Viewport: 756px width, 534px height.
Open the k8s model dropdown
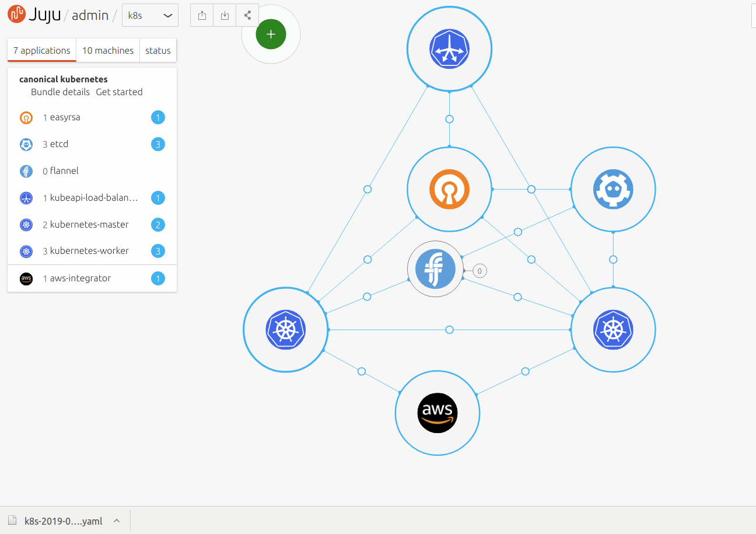[150, 16]
